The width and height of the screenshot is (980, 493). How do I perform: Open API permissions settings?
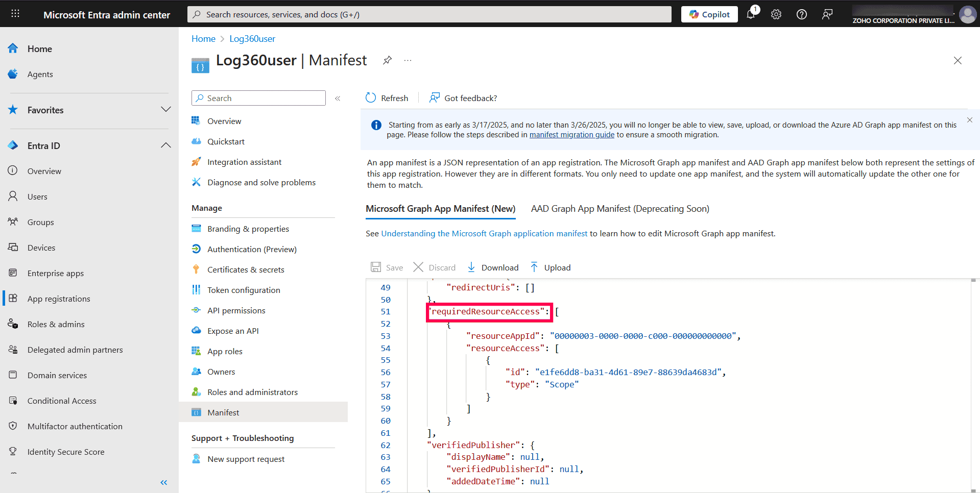[x=236, y=310]
